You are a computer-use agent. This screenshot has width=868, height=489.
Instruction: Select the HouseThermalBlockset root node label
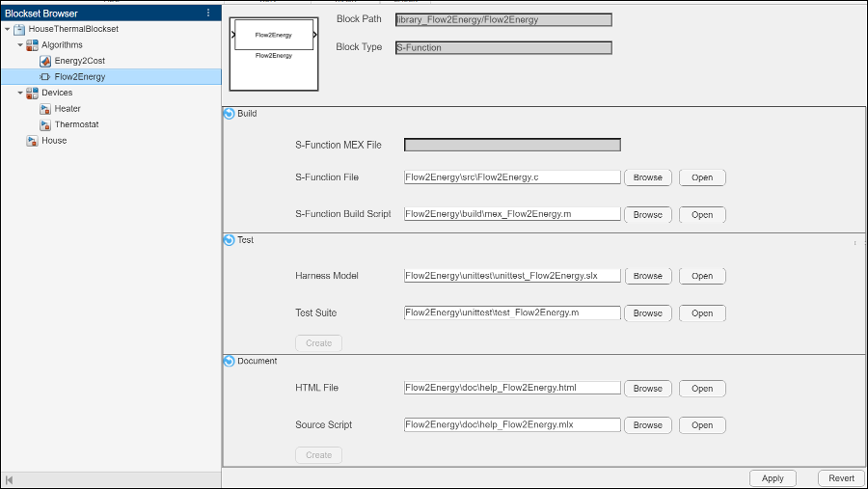click(x=73, y=29)
